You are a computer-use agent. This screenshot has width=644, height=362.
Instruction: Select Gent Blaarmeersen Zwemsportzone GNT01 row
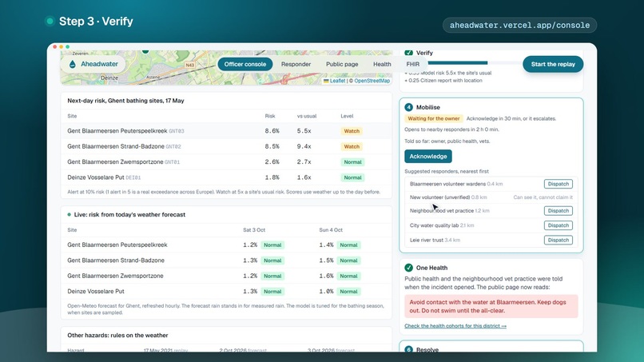tap(226, 162)
